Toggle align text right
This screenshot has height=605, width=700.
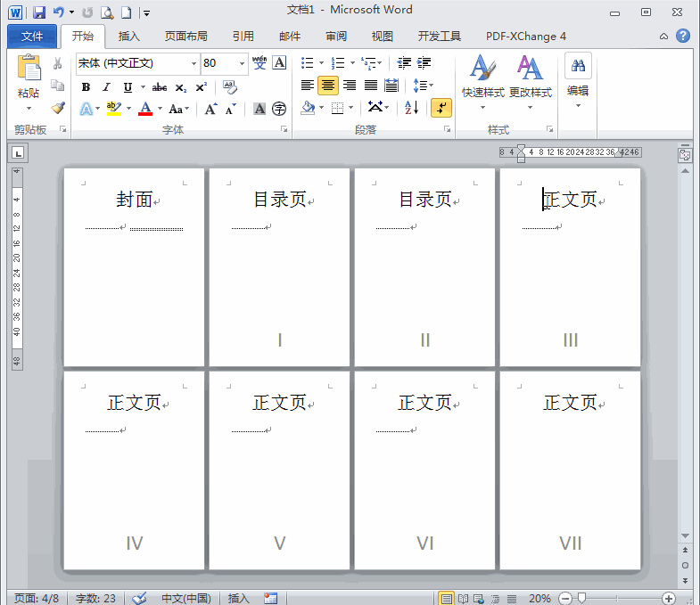tap(350, 85)
